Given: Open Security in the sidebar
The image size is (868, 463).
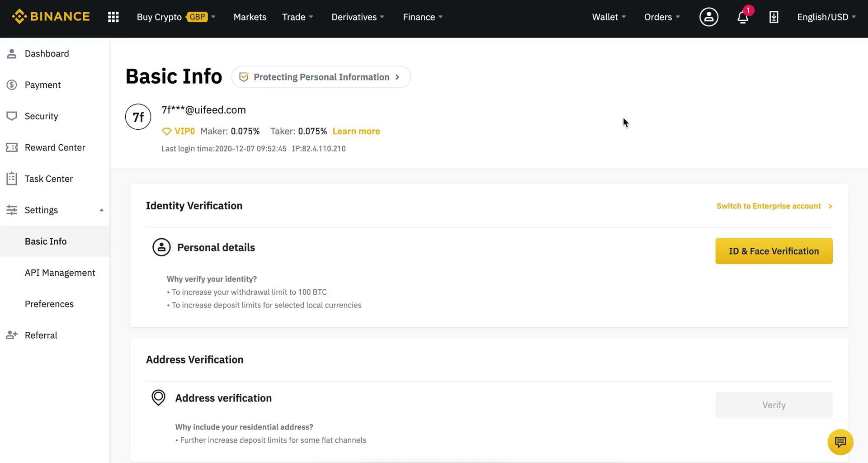Looking at the screenshot, I should [55, 116].
